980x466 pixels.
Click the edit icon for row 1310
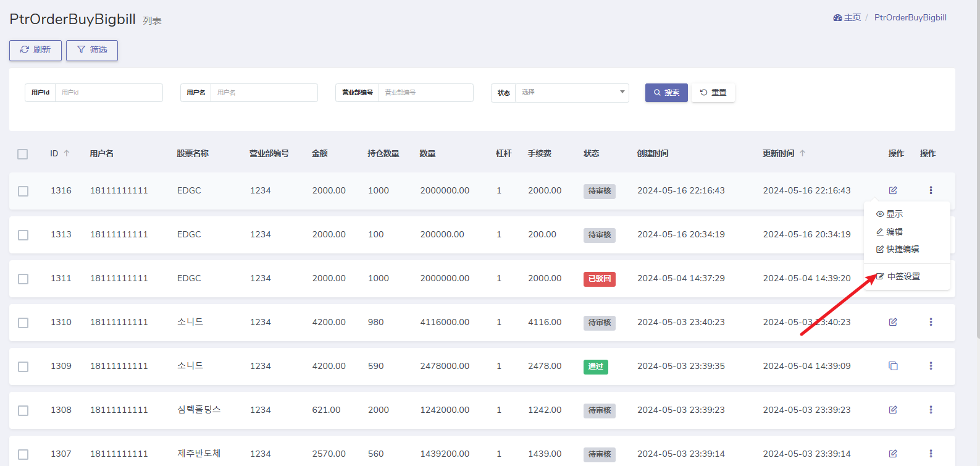pyautogui.click(x=893, y=322)
